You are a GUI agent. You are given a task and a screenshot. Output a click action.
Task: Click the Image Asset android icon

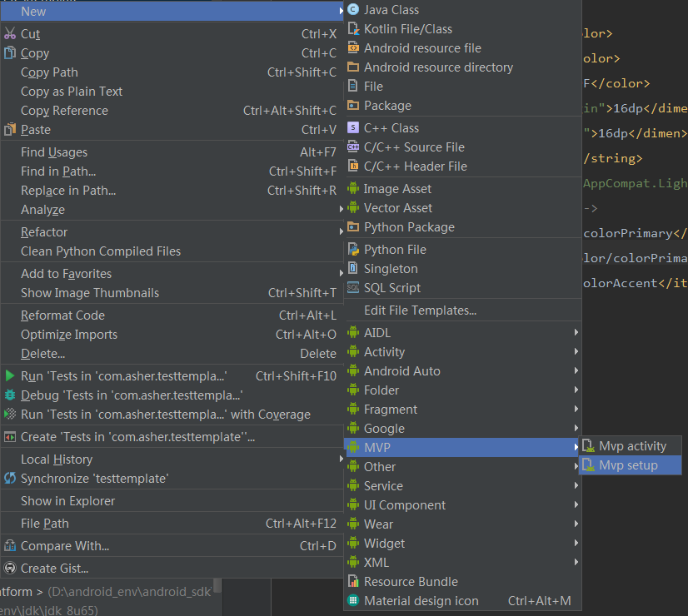(353, 188)
